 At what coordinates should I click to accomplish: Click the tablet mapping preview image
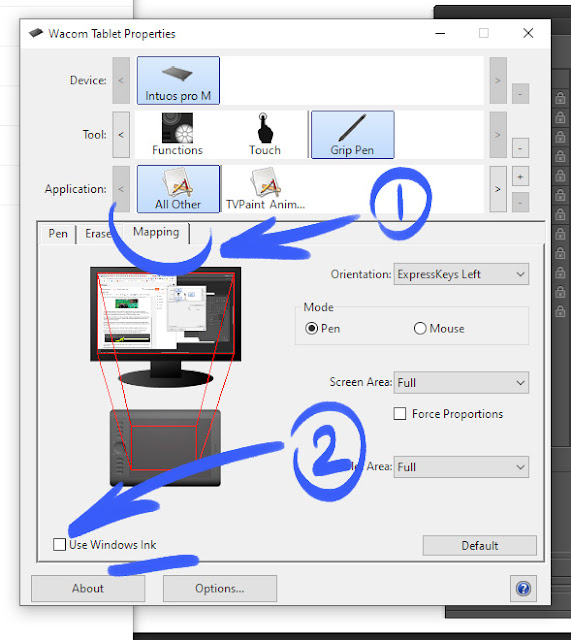coord(165,448)
